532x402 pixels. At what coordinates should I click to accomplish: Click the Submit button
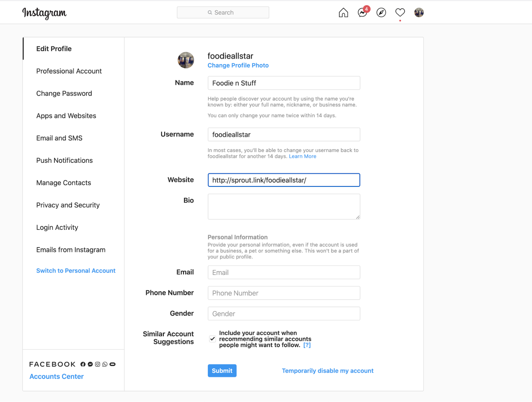pyautogui.click(x=222, y=371)
